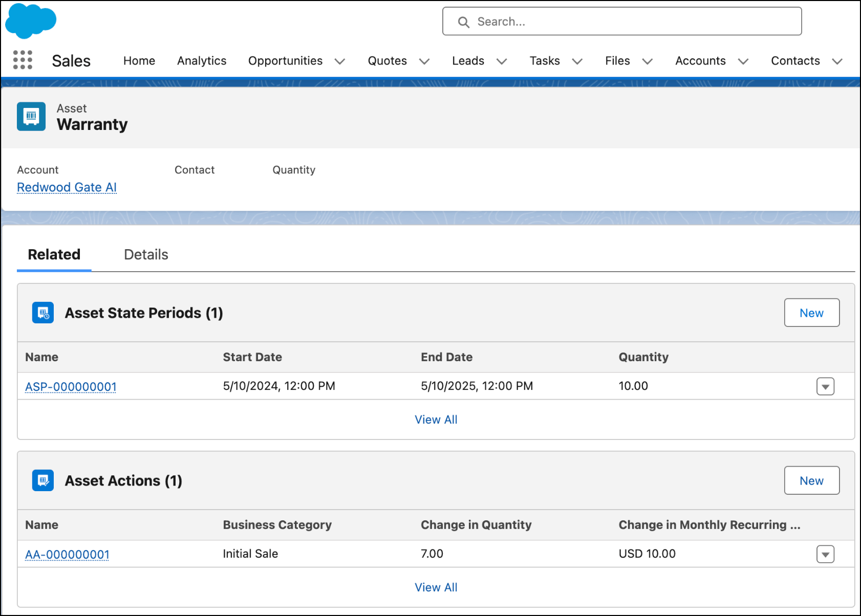Click New in Asset Actions
The image size is (861, 616).
coord(812,480)
